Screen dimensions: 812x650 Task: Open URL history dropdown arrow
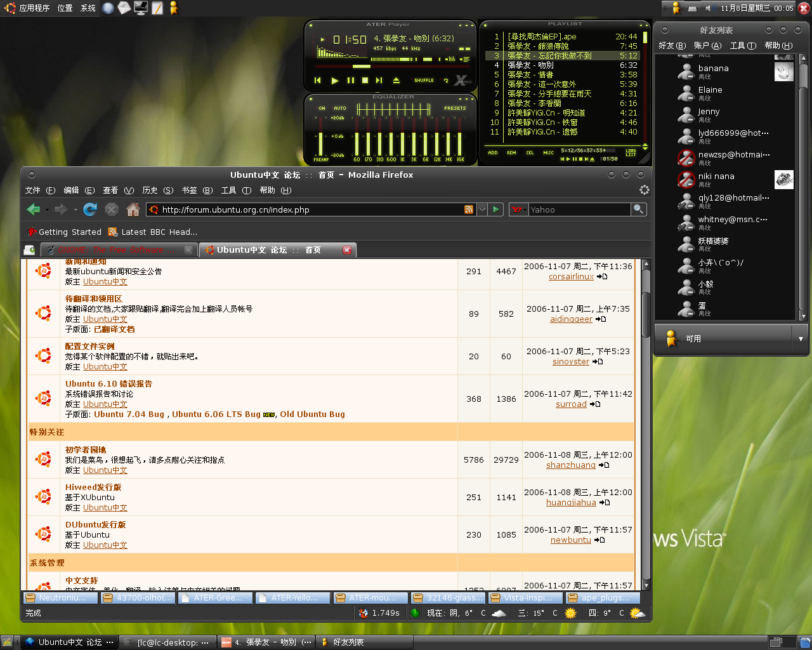(482, 209)
